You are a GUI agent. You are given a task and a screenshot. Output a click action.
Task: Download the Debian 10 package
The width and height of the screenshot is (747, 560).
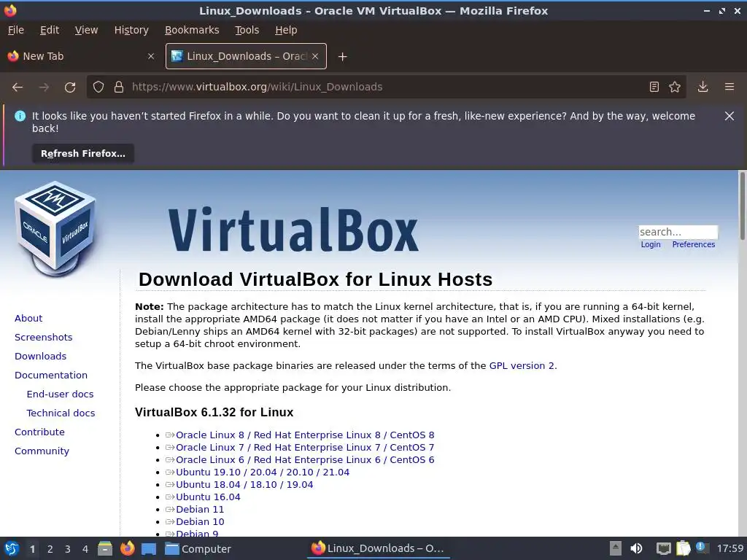(x=200, y=521)
